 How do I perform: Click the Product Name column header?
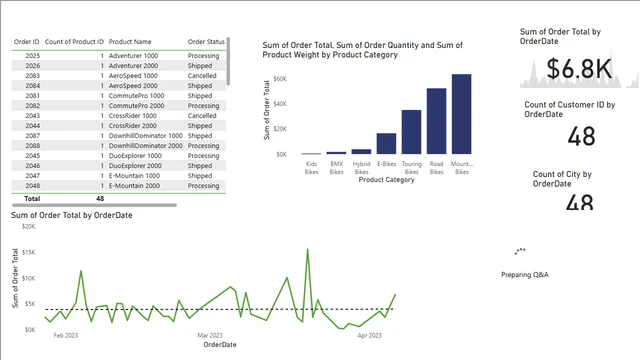pos(130,42)
